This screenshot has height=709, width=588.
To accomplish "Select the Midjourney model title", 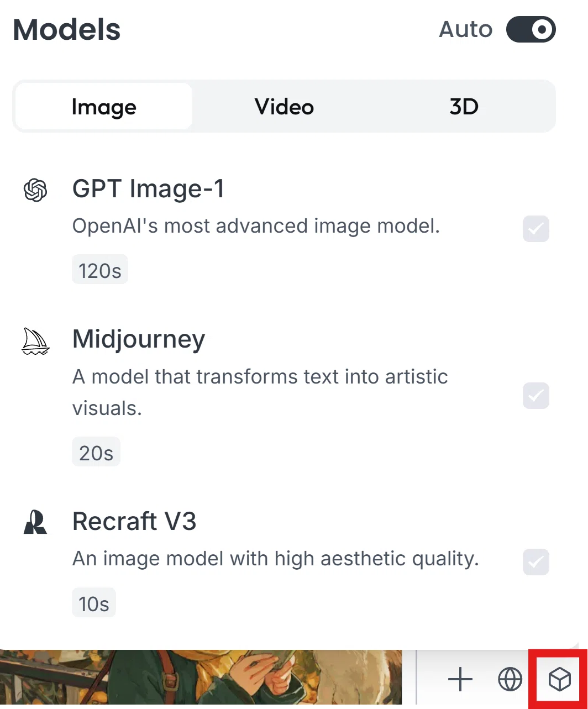I will pos(139,339).
